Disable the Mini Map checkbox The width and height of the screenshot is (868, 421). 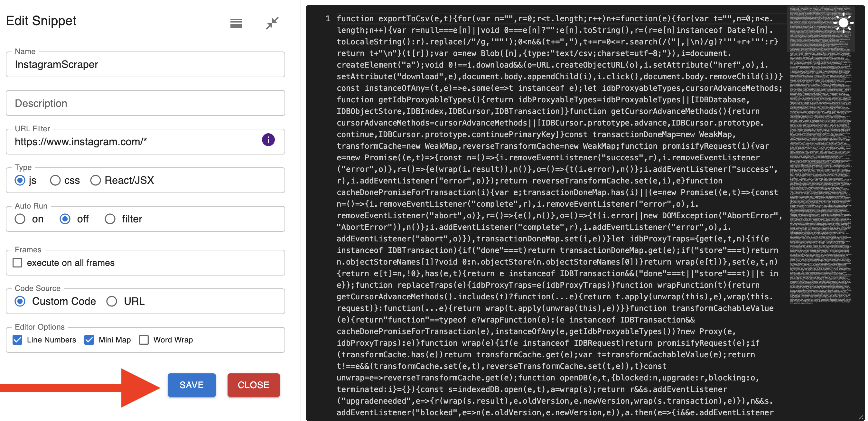(89, 340)
